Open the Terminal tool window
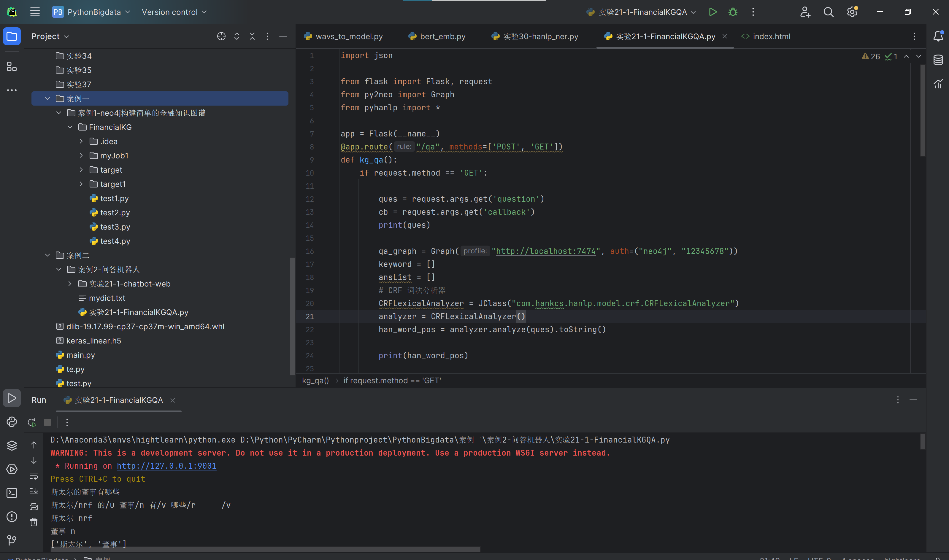The image size is (949, 560). 12,493
